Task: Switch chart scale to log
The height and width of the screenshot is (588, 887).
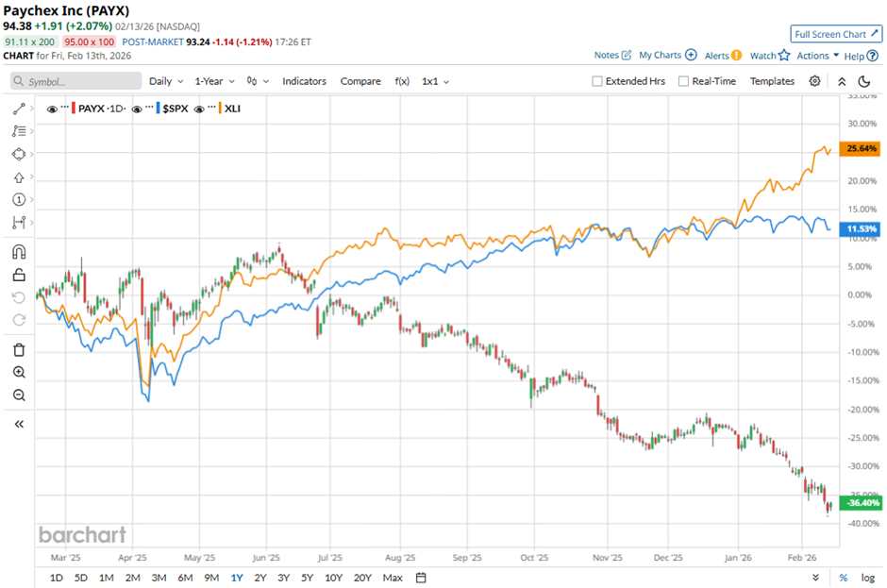Action: [x=870, y=577]
